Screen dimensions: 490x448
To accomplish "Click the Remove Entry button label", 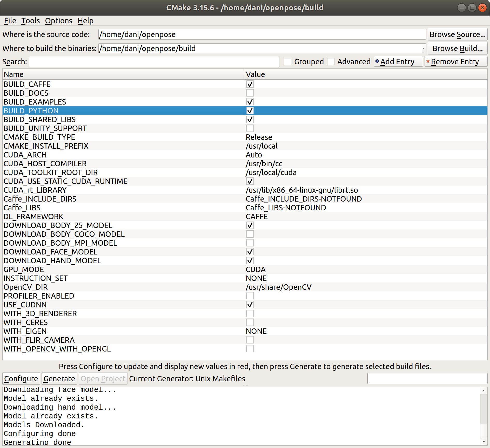I will tap(455, 62).
